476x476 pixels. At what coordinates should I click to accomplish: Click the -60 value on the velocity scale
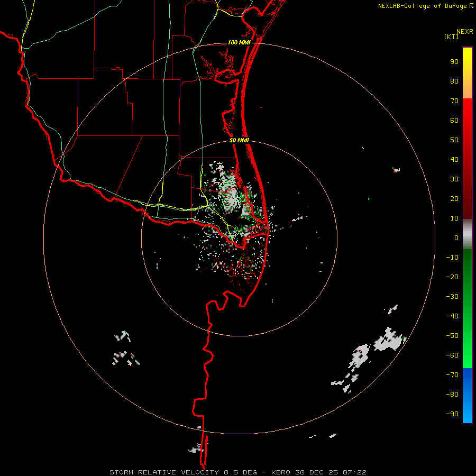pyautogui.click(x=452, y=355)
